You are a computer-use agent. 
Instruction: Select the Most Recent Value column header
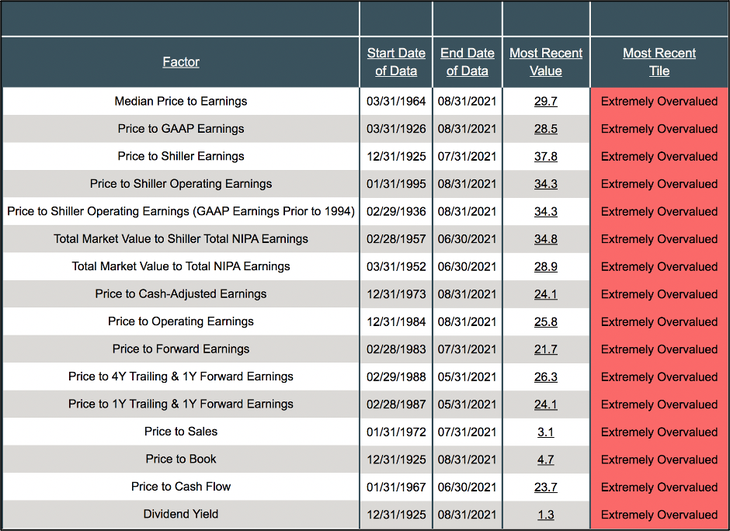click(x=545, y=62)
